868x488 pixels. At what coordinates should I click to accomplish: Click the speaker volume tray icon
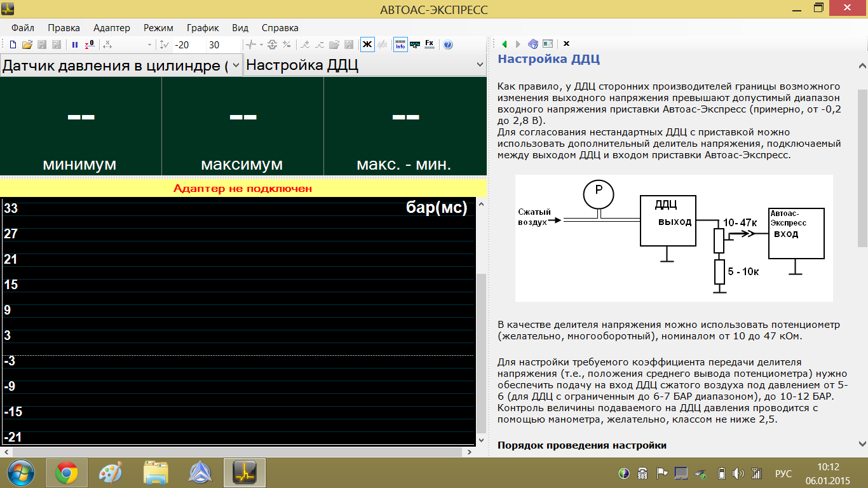[738, 473]
